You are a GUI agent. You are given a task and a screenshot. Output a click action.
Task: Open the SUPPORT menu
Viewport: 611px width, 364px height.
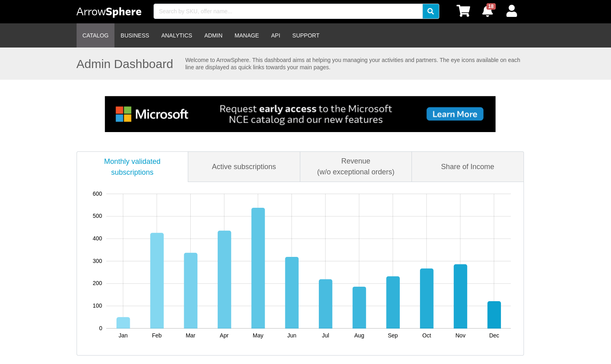tap(306, 35)
